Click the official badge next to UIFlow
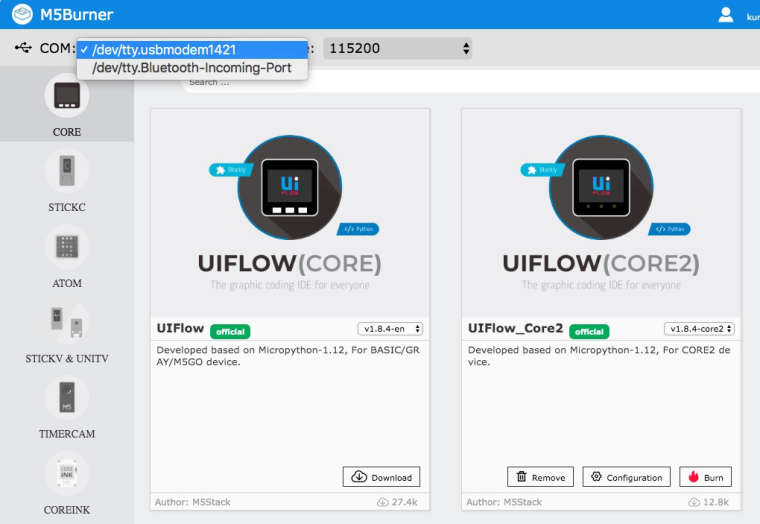 [230, 332]
